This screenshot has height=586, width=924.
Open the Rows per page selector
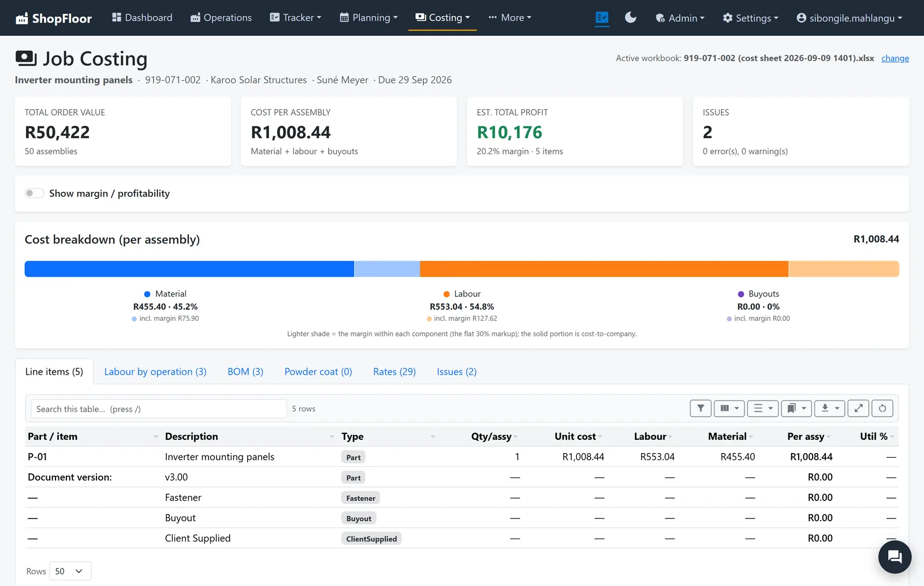point(70,571)
